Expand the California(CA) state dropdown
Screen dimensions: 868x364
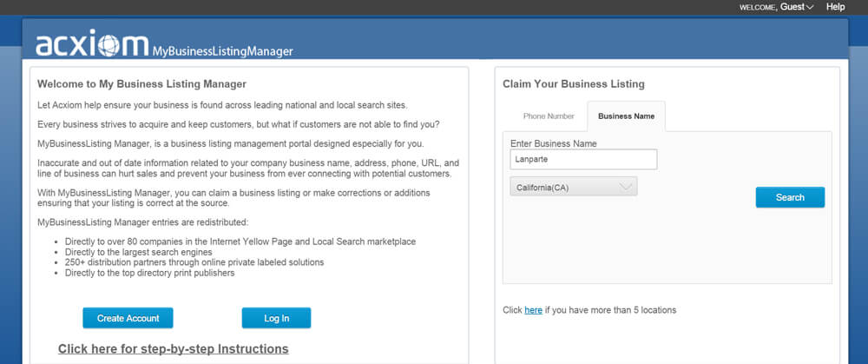(x=574, y=187)
